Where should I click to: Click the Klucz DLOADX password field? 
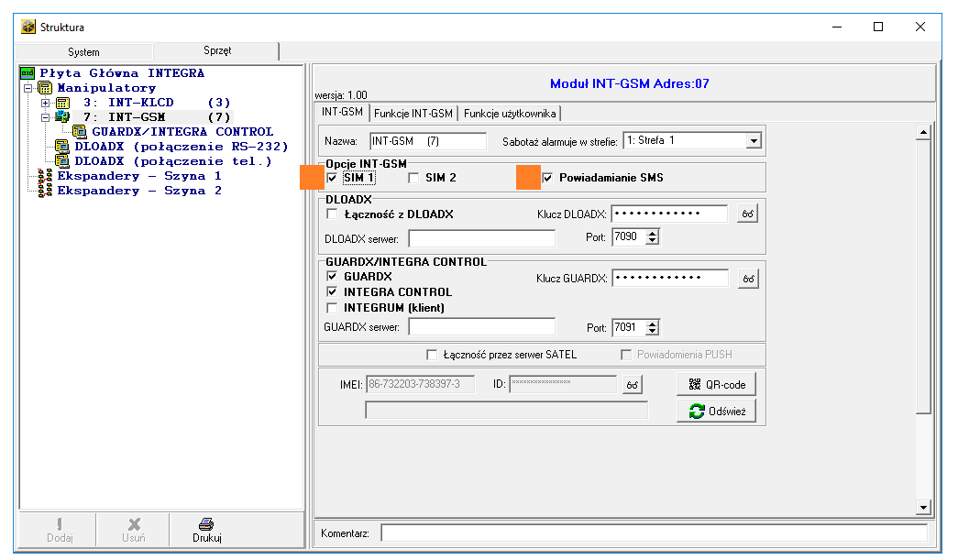tap(669, 214)
